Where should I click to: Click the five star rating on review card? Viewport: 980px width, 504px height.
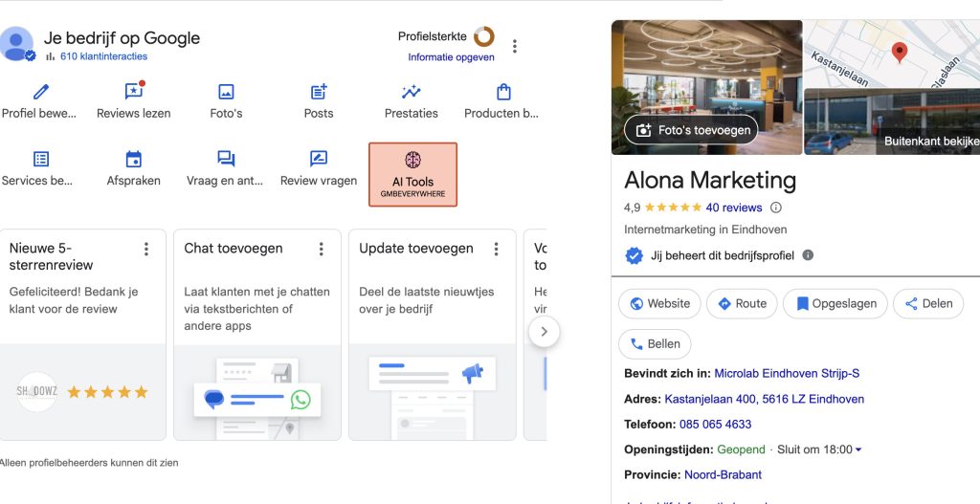point(107,392)
